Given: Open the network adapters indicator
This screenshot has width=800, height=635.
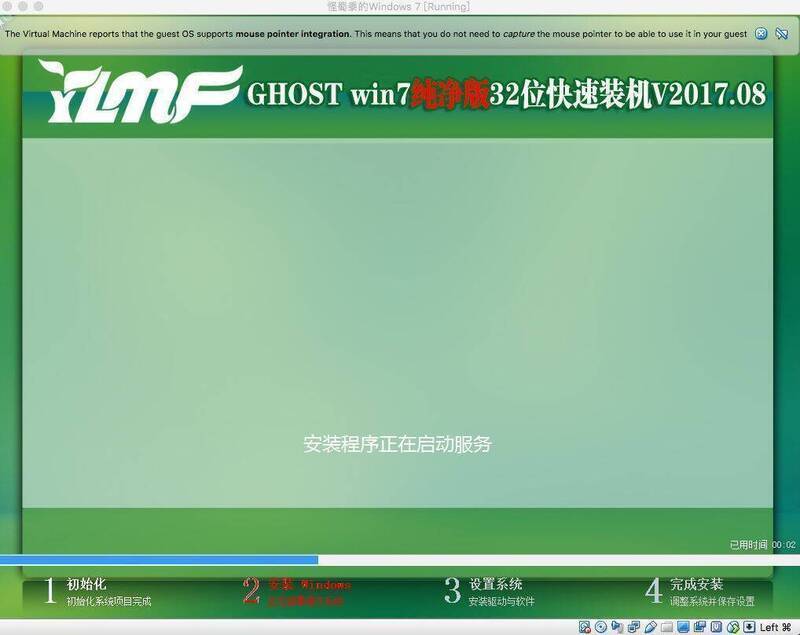Looking at the screenshot, I should coord(634,627).
